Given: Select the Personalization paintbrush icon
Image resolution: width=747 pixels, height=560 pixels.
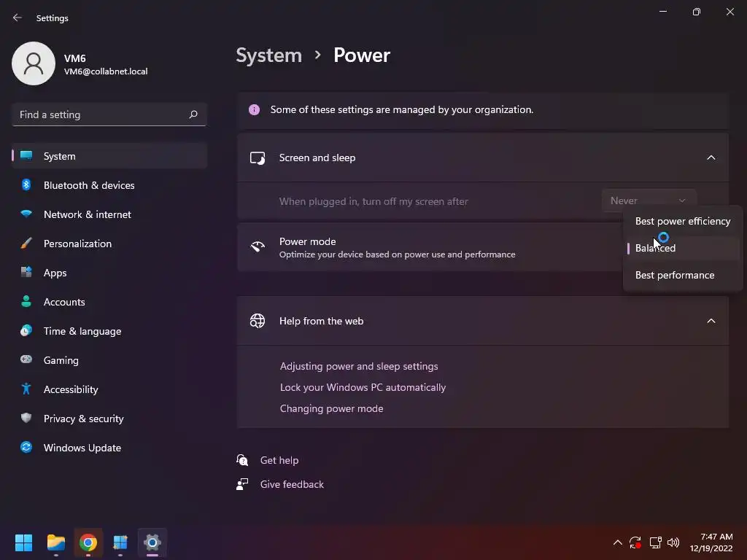Looking at the screenshot, I should [26, 243].
